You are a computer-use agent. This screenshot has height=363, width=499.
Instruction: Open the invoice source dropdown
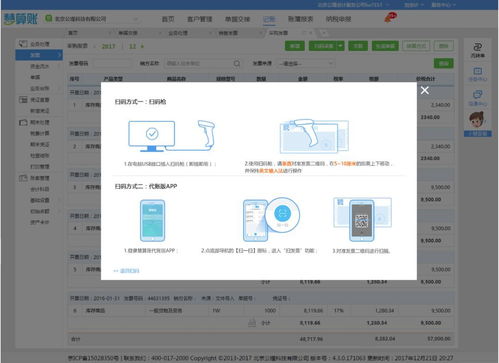click(306, 63)
